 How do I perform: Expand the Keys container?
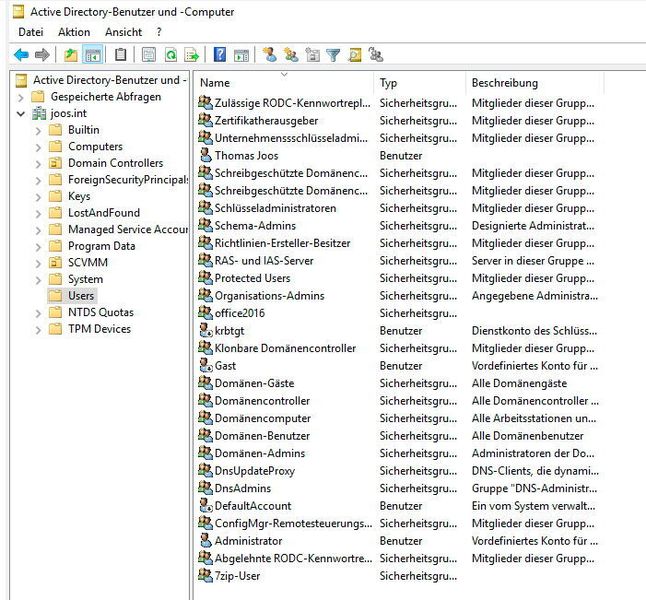(38, 197)
